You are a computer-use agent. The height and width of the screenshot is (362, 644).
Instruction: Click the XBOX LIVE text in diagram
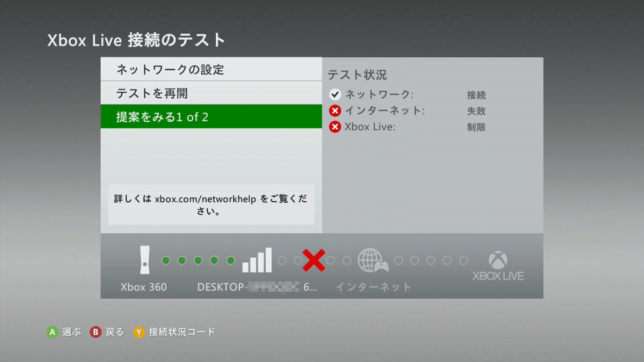click(x=498, y=277)
